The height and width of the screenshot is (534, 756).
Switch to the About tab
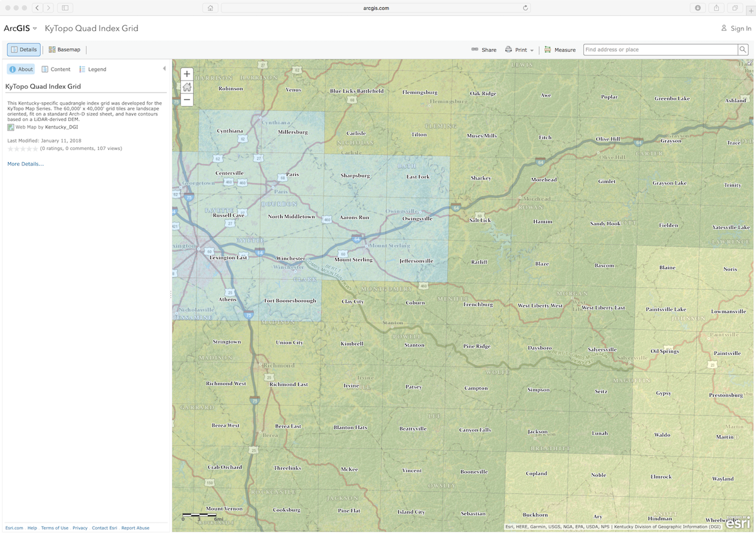coord(21,69)
